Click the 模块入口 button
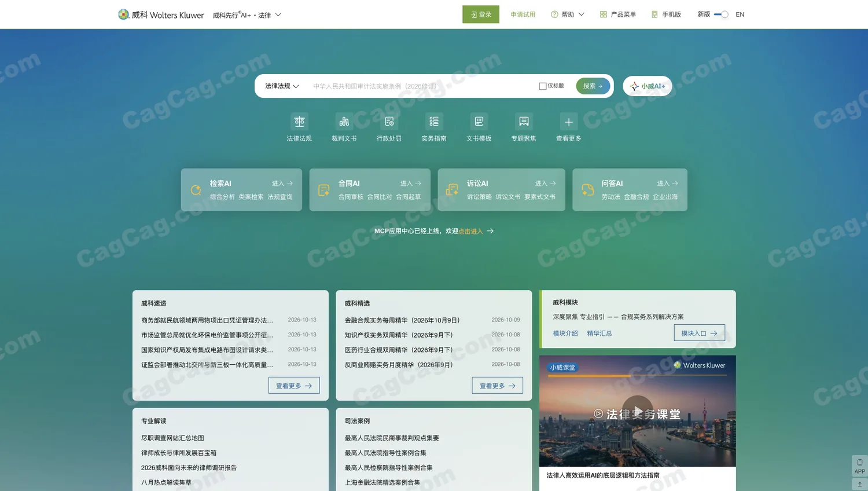This screenshot has height=491, width=868. point(700,333)
